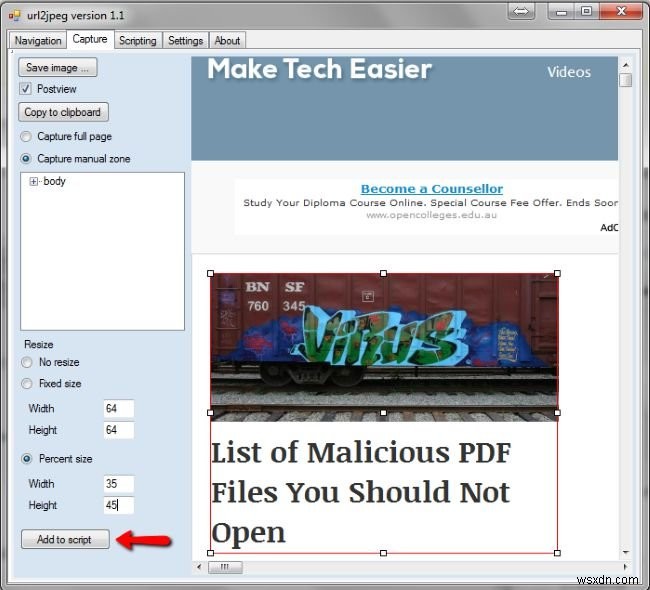Click the Add to script button
Image resolution: width=650 pixels, height=590 pixels.
(x=65, y=539)
